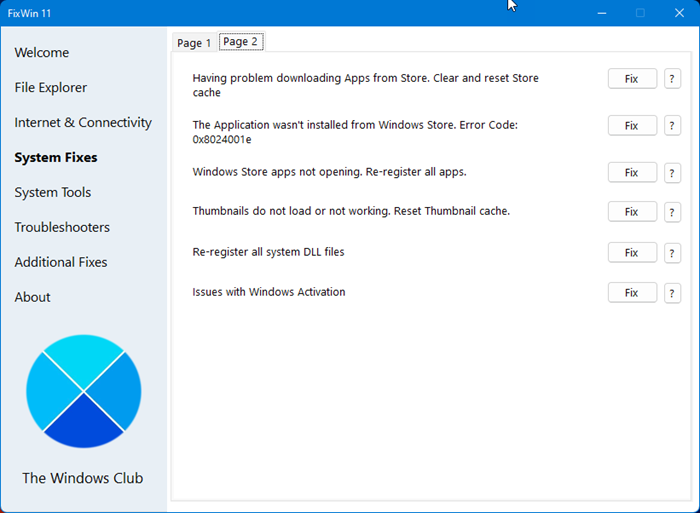Open the Additional Fixes section
The image size is (700, 513).
point(61,262)
